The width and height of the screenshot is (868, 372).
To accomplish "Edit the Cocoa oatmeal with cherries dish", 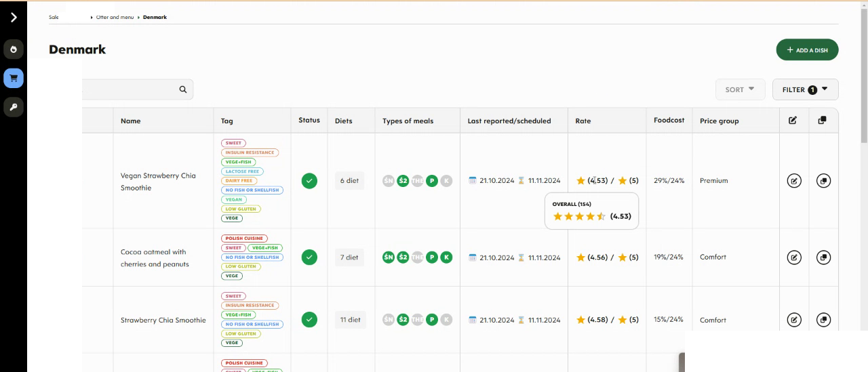I will tap(794, 257).
